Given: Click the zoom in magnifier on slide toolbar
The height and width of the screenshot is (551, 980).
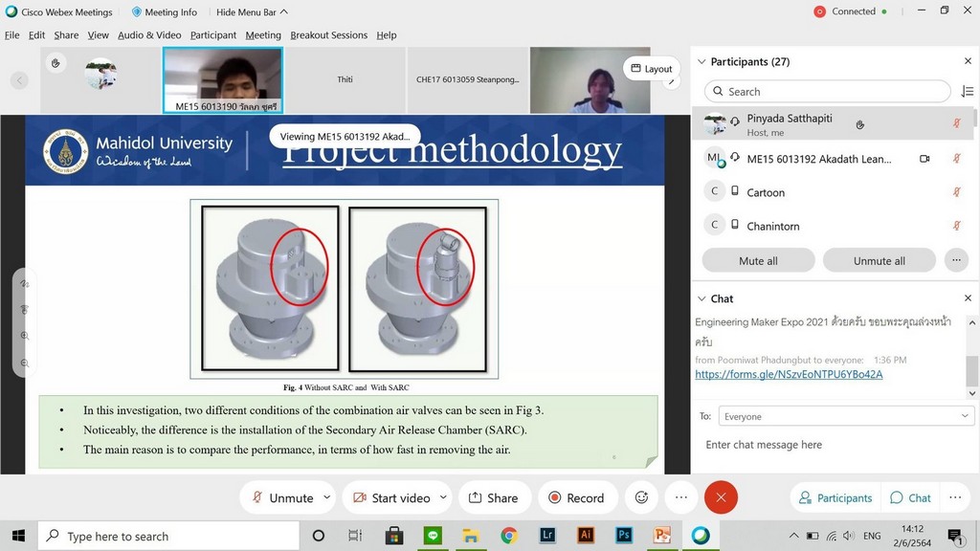Looking at the screenshot, I should pos(25,337).
